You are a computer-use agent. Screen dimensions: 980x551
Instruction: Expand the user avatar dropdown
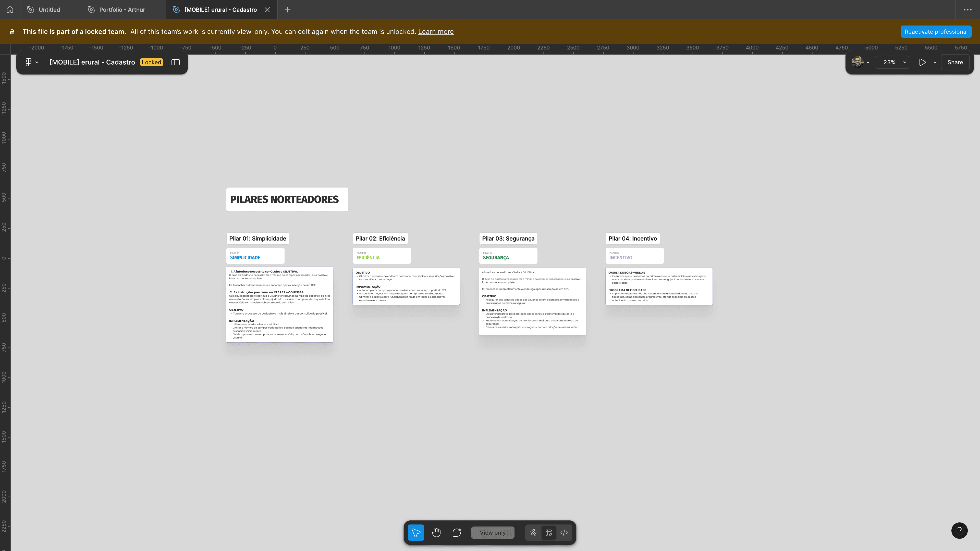[x=861, y=62]
